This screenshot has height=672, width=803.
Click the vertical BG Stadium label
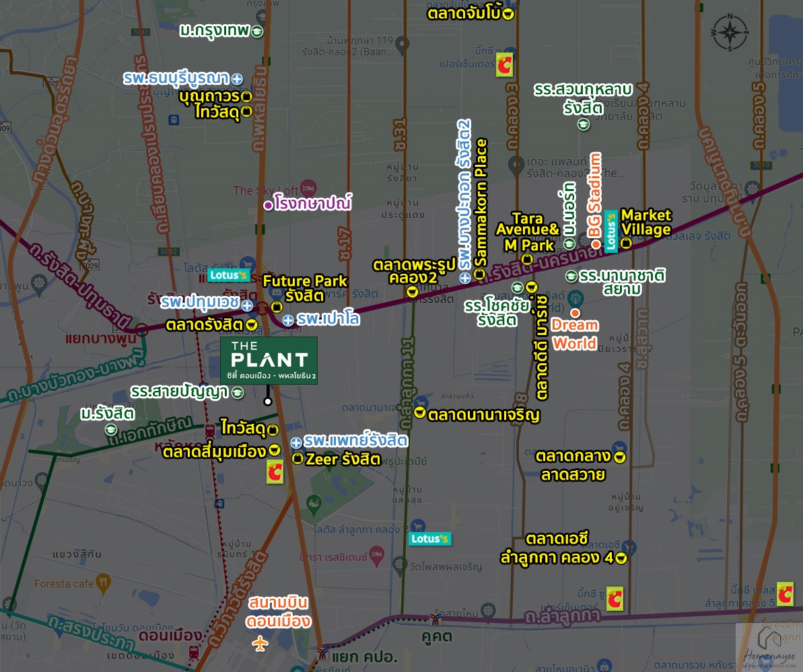[x=594, y=194]
